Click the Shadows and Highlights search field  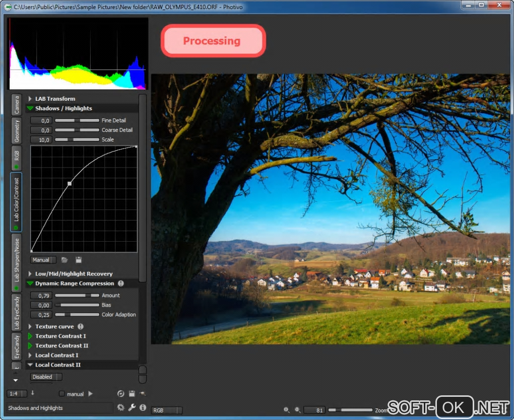click(59, 407)
